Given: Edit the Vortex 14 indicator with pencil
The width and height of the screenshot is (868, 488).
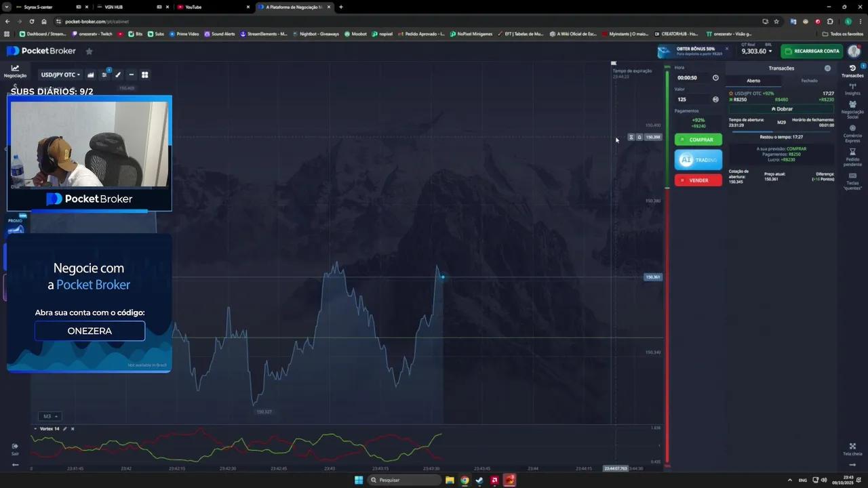Looking at the screenshot, I should 65,428.
